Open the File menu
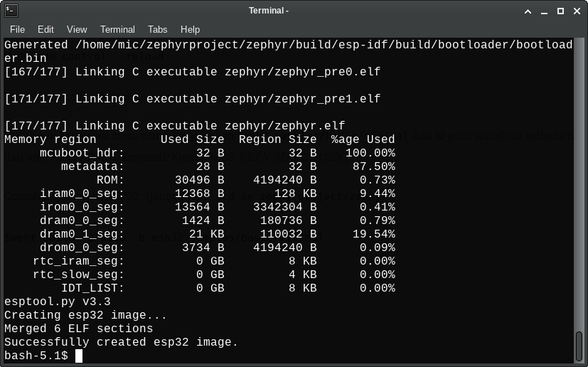The image size is (588, 367). (x=17, y=29)
